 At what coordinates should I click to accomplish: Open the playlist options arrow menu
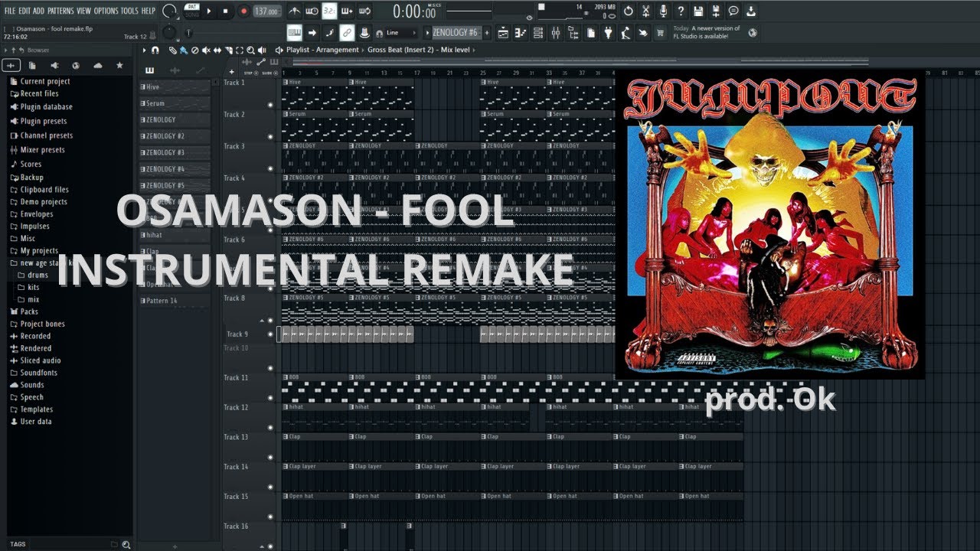tap(144, 50)
